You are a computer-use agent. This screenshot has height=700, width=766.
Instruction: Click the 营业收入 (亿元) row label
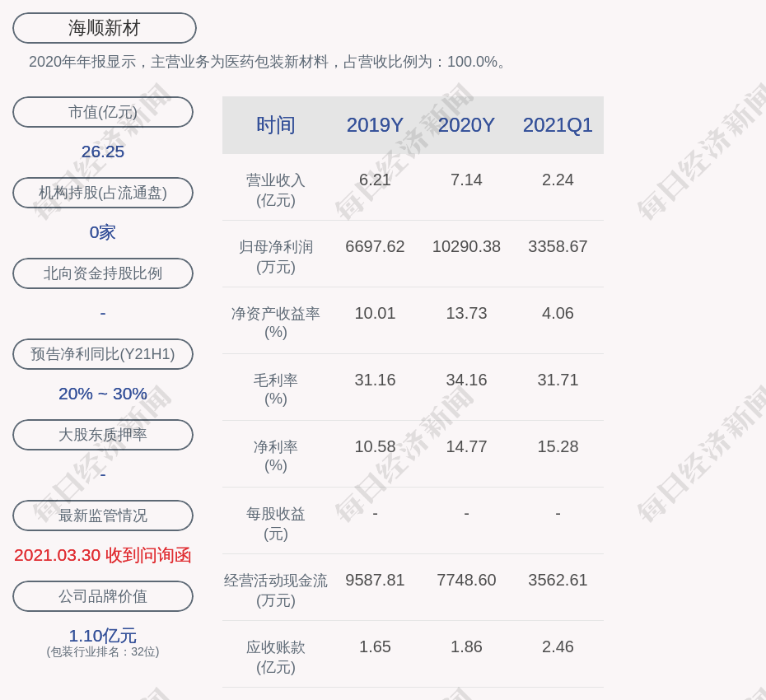pyautogui.click(x=276, y=190)
